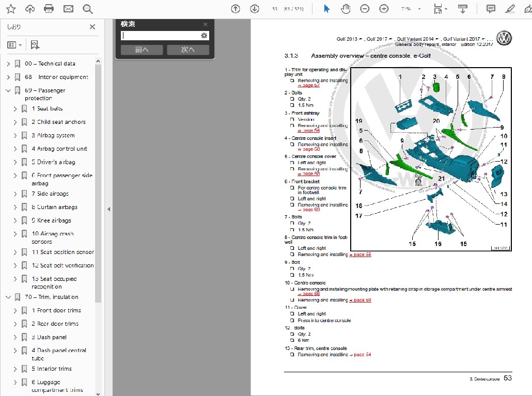The height and width of the screenshot is (396, 532).
Task: Select the arrow selection tool
Action: coord(326,9)
